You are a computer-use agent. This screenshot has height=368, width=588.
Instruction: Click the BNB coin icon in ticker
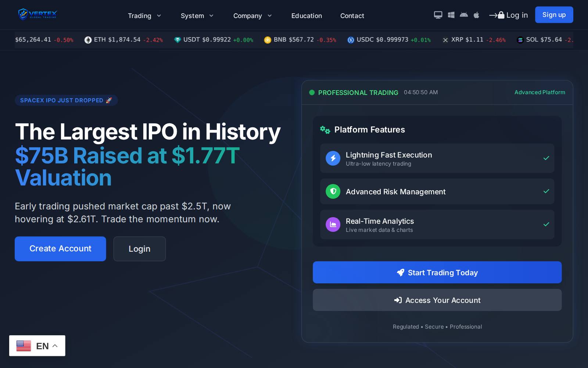pyautogui.click(x=268, y=40)
